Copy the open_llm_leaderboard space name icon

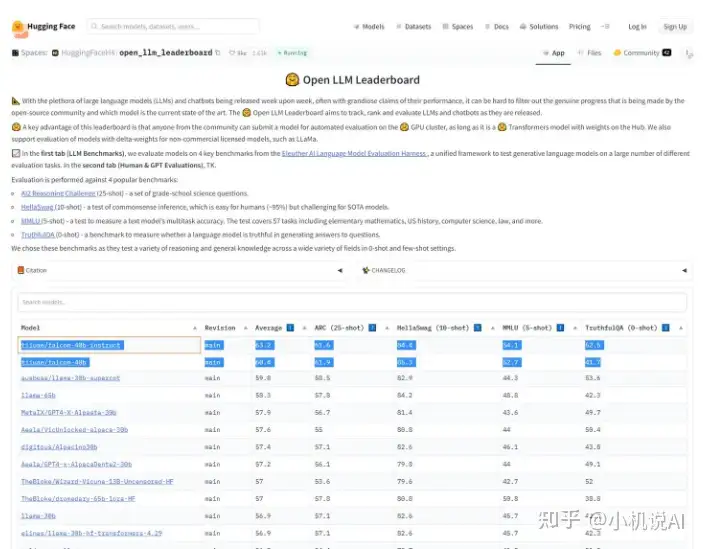click(x=218, y=53)
